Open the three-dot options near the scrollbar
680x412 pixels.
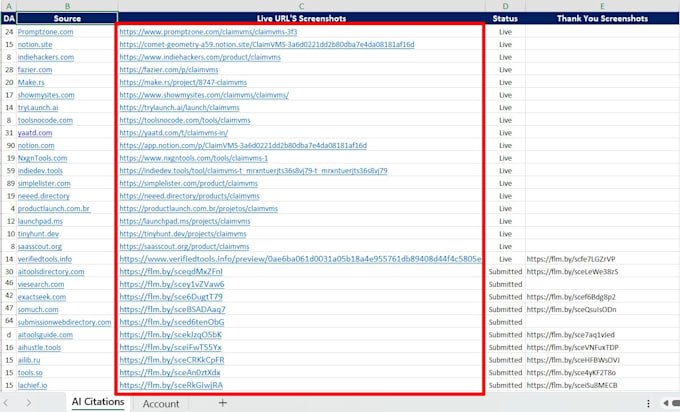[648, 403]
